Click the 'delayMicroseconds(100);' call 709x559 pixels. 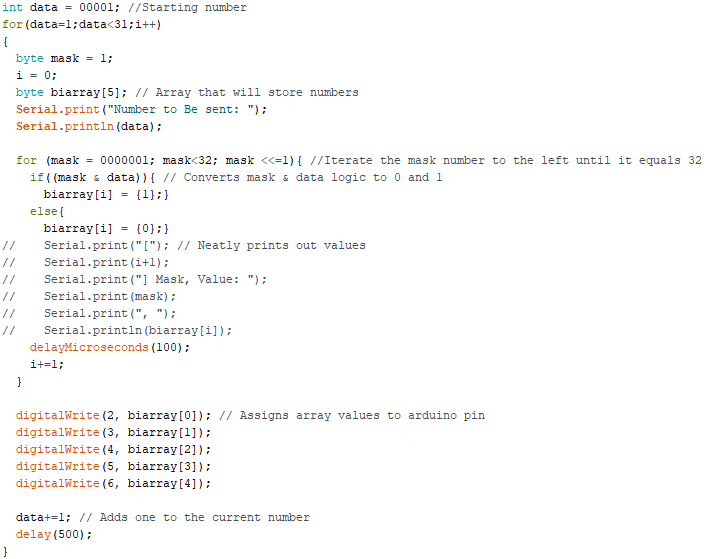click(x=110, y=347)
